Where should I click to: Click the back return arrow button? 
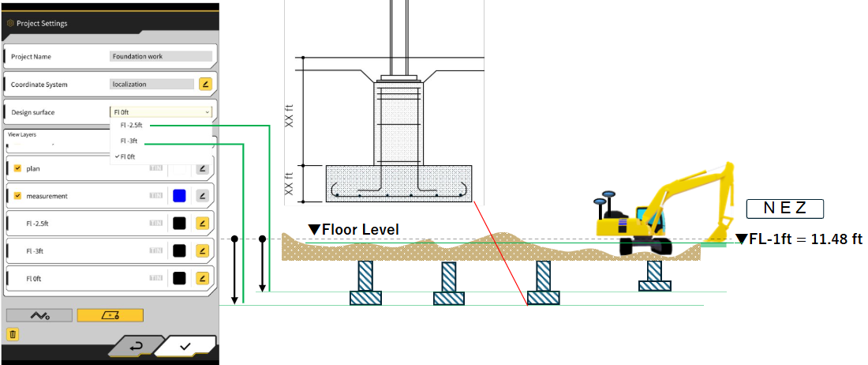pos(136,346)
